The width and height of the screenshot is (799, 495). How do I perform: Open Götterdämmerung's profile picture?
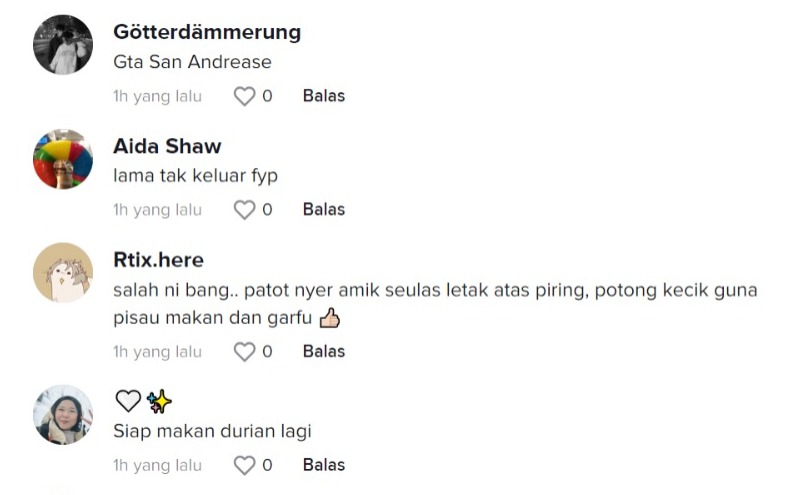point(63,45)
